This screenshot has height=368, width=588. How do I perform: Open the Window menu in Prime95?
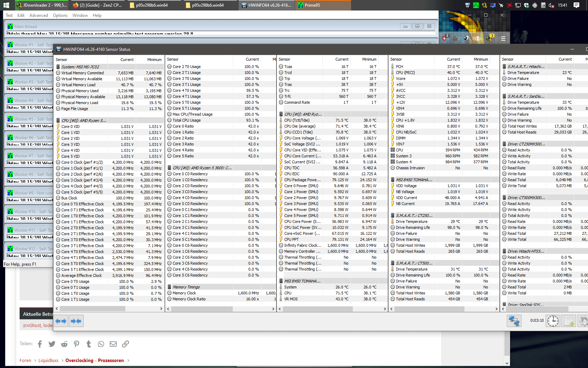(x=80, y=15)
